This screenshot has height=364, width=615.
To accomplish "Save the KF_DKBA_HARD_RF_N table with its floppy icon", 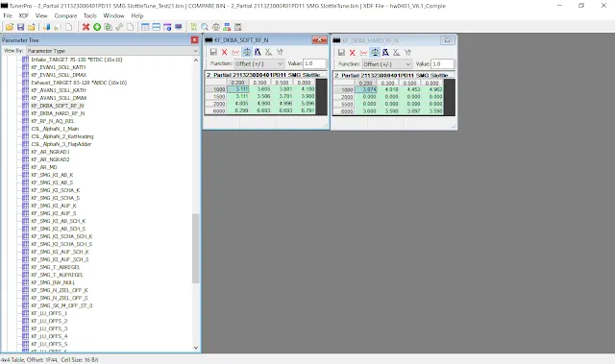I will (341, 53).
